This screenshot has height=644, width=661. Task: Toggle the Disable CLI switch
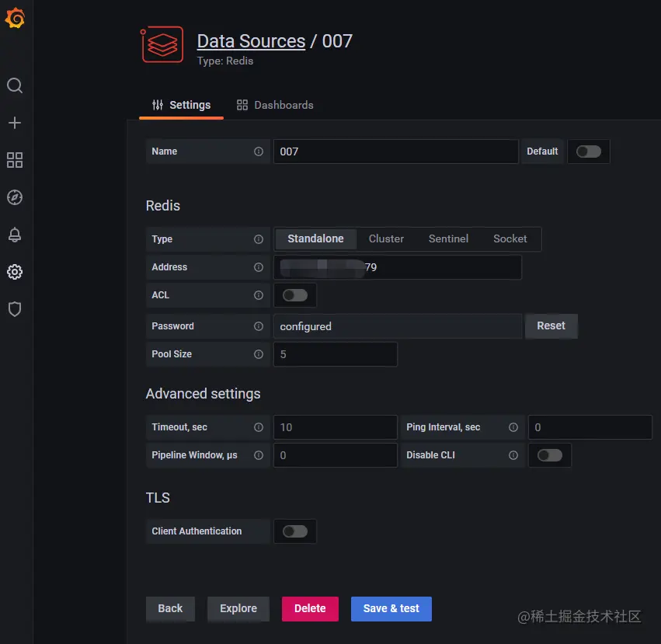coord(549,455)
